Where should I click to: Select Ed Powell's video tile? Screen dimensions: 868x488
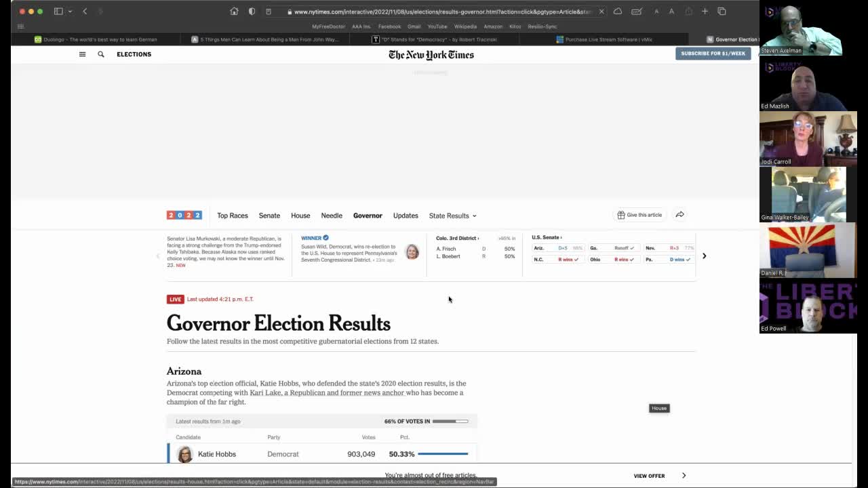pos(808,306)
